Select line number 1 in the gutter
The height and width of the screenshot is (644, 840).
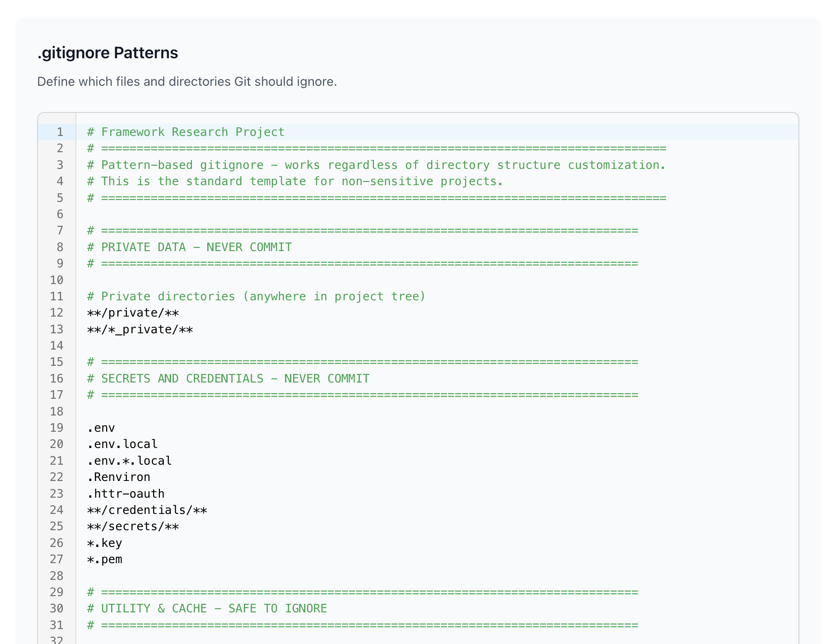59,132
